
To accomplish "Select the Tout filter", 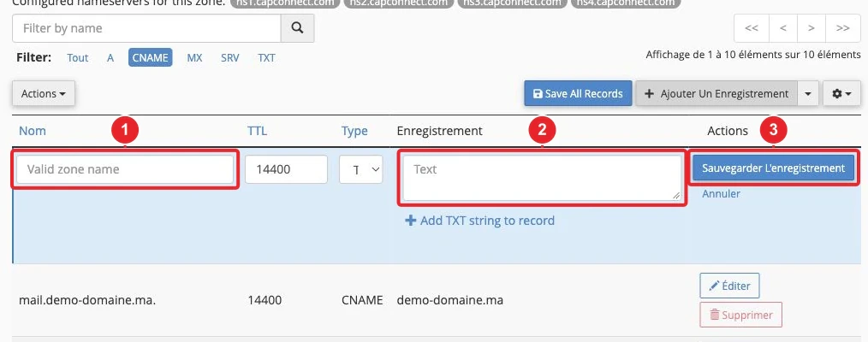I will click(x=78, y=57).
